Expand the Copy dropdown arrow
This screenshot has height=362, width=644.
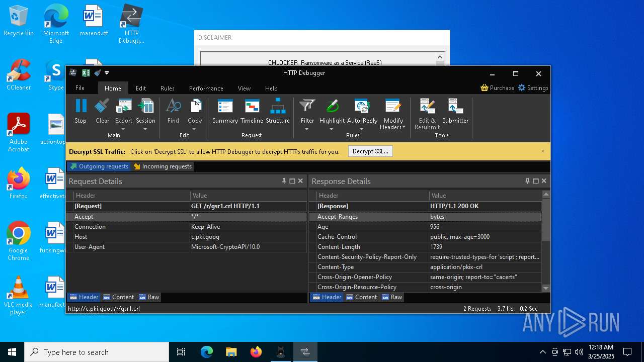coord(194,129)
